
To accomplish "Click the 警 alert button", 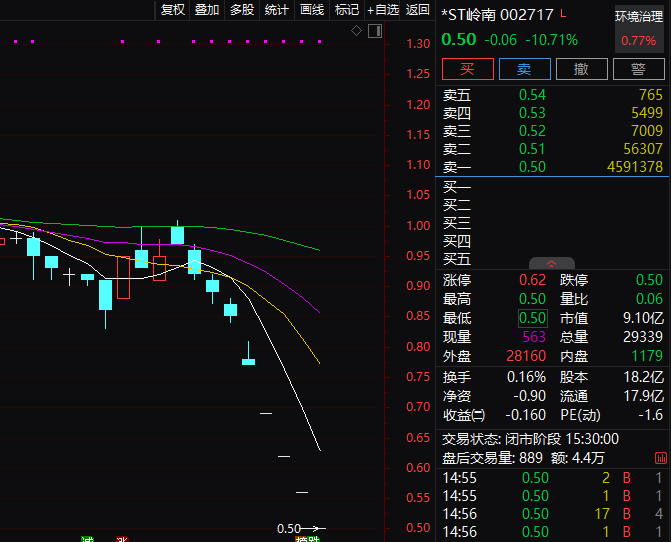I will pos(638,69).
